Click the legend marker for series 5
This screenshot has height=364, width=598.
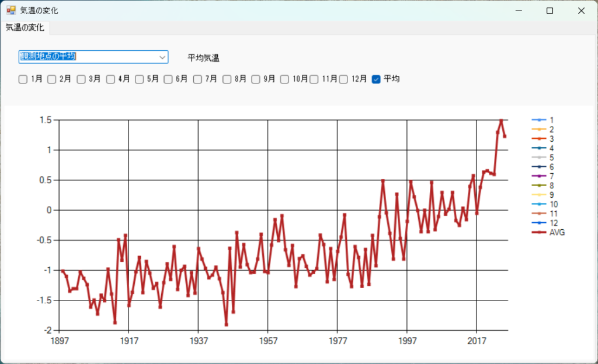tap(538, 157)
